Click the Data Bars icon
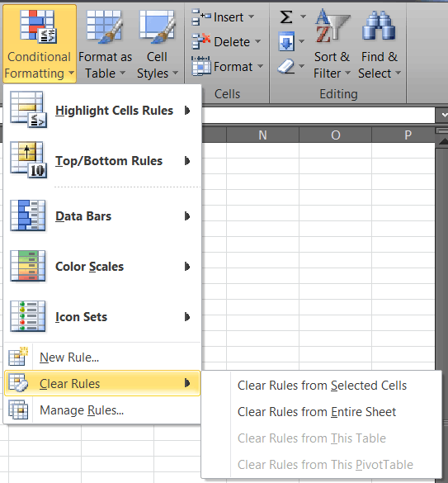448x483 pixels. pyautogui.click(x=28, y=215)
